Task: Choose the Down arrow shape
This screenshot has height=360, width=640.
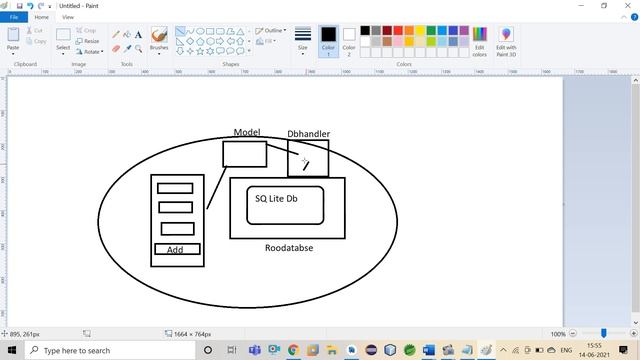Action: [x=180, y=51]
